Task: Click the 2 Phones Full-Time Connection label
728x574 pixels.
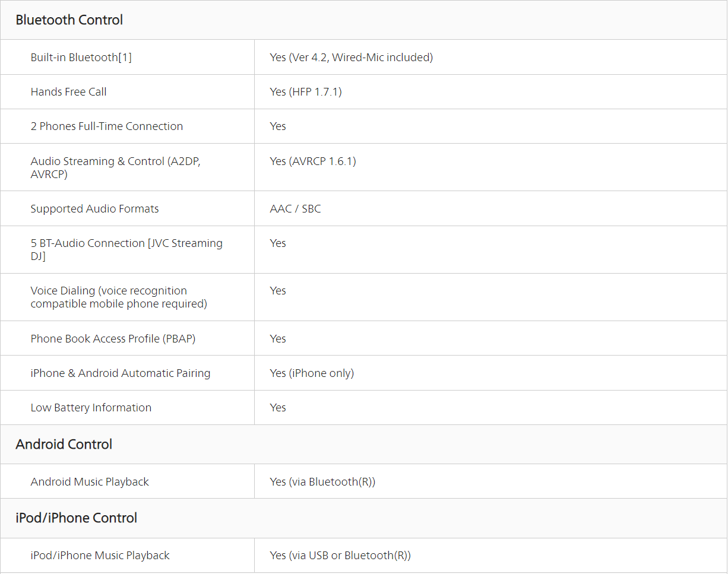Action: (107, 126)
